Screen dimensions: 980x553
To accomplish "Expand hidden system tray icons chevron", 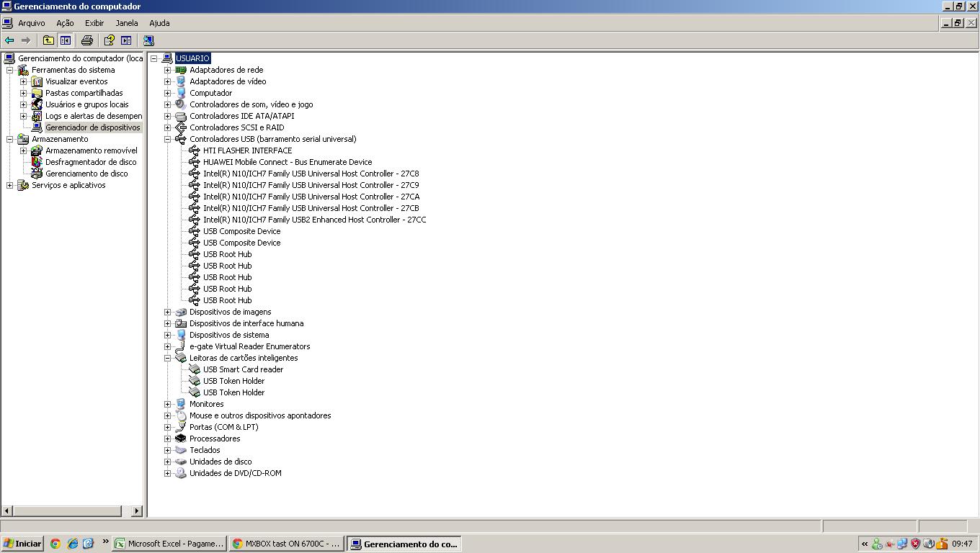I will (865, 544).
